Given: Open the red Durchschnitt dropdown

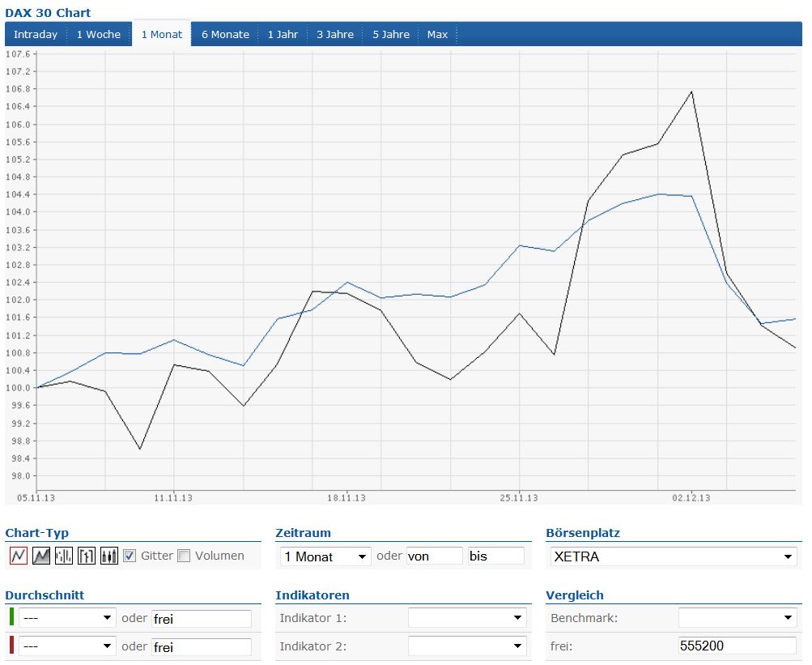Looking at the screenshot, I should 67,646.
